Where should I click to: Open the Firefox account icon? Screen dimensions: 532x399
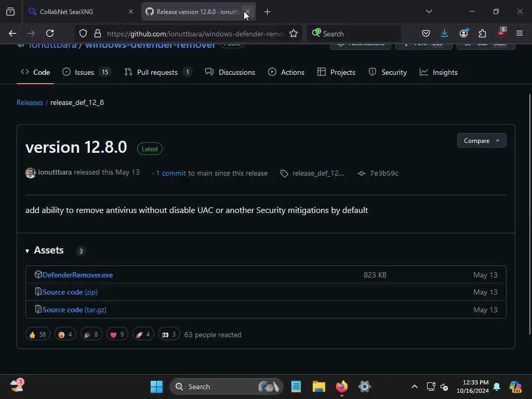pyautogui.click(x=463, y=34)
